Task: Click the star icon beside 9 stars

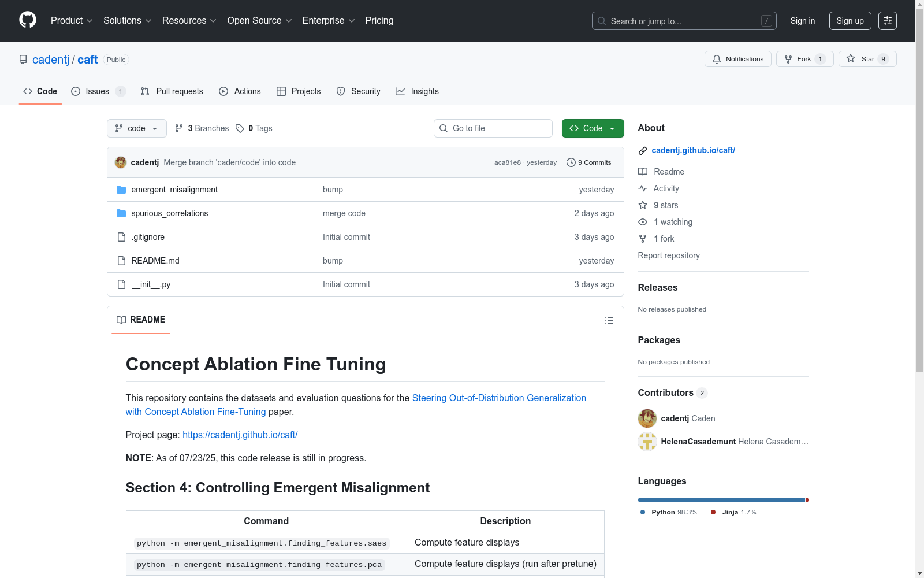Action: (643, 205)
